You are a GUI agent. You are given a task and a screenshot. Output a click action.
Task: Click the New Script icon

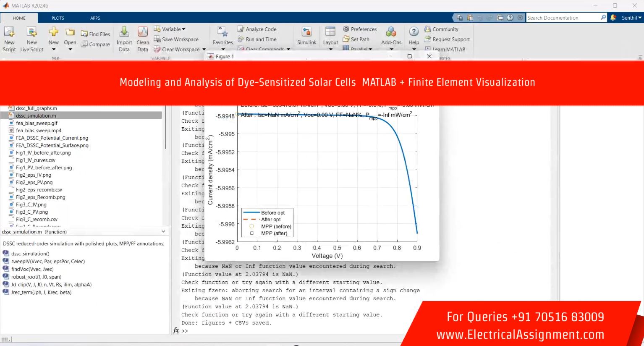pyautogui.click(x=9, y=33)
